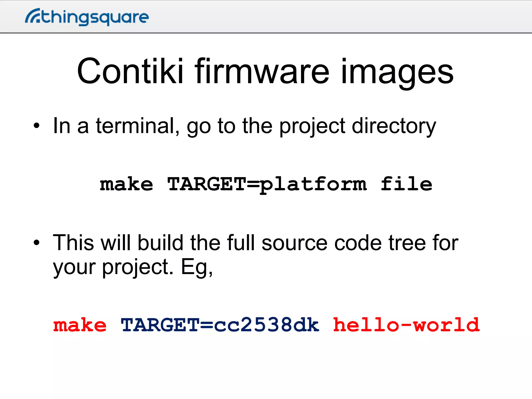Click the 'make TARGET=platform file' command
Image resolution: width=532 pixels, height=399 pixels.
click(x=266, y=185)
